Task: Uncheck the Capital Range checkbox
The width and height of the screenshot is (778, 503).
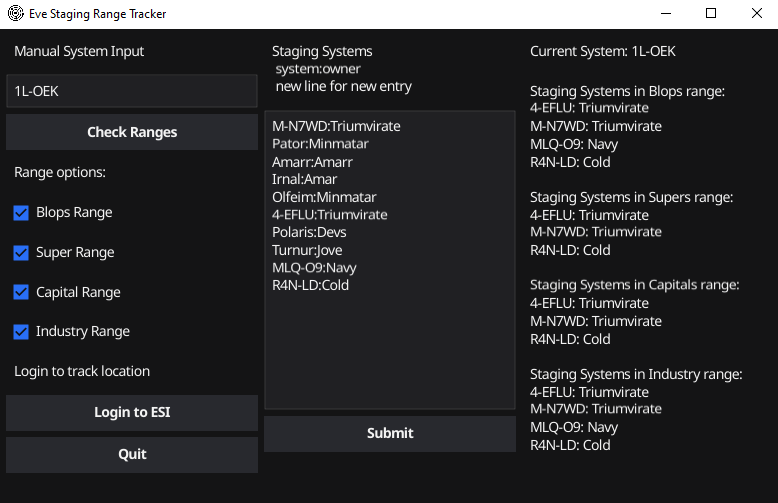Action: pyautogui.click(x=21, y=292)
